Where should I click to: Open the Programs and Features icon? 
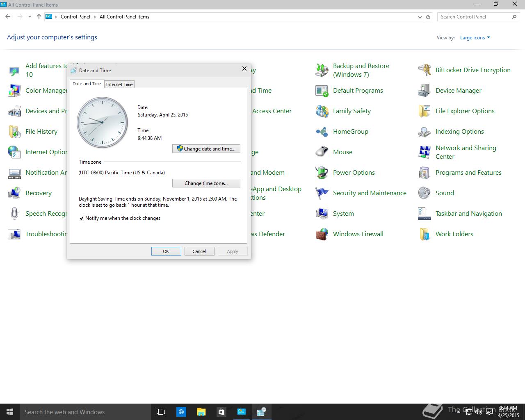point(425,173)
